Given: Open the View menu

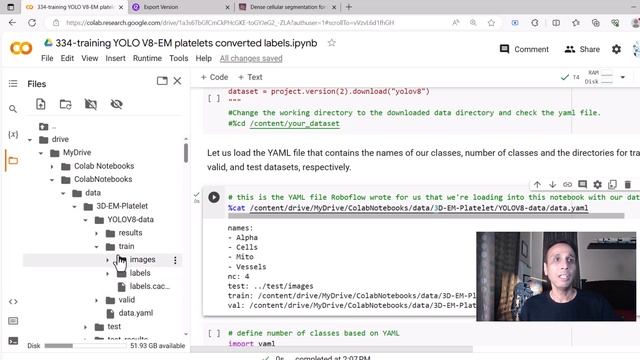Looking at the screenshot, I should coord(89,58).
